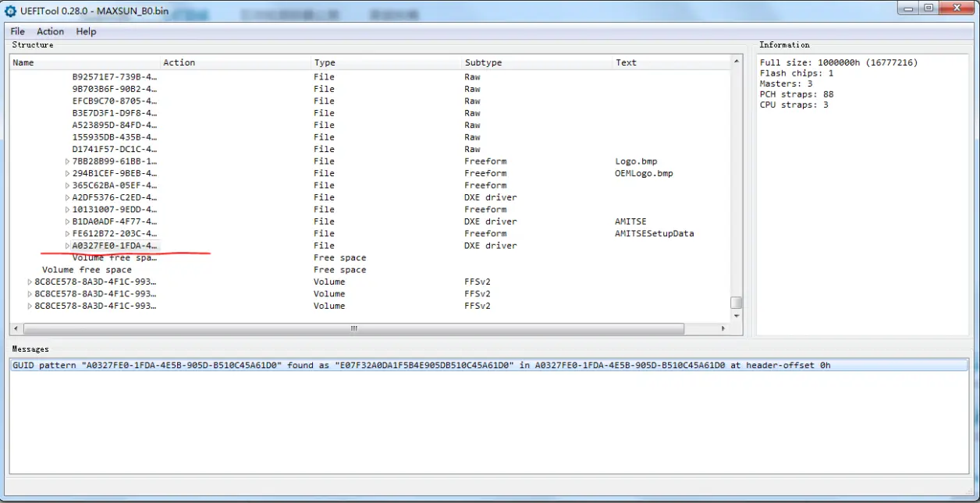Screen dimensions: 980x503
Task: Open the Action menu
Action: (50, 31)
